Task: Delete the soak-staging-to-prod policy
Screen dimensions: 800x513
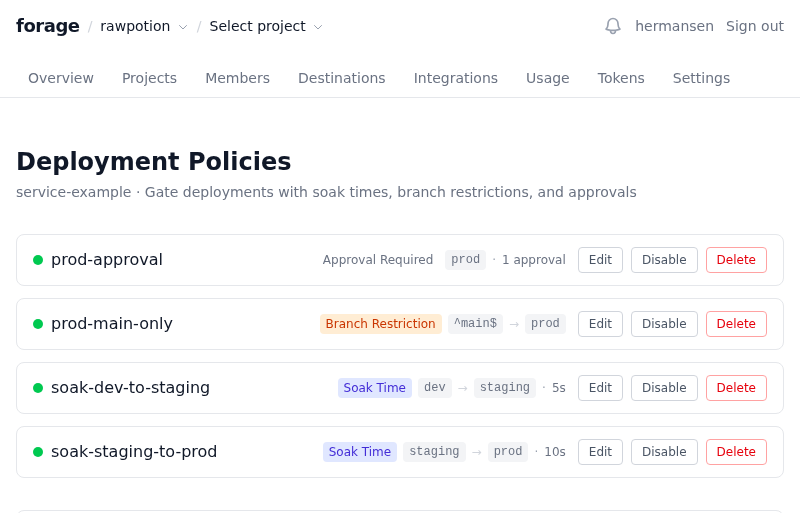Action: 736,452
